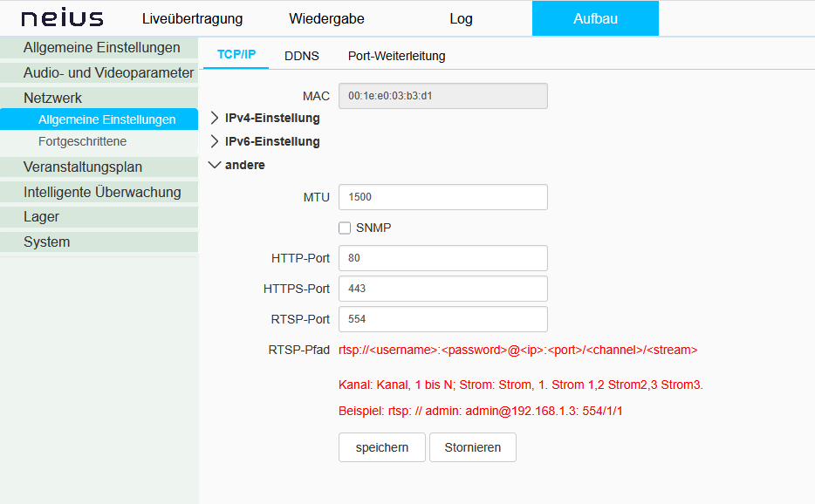Expand the IPv4-Einstellung section
The width and height of the screenshot is (815, 504).
pos(265,118)
